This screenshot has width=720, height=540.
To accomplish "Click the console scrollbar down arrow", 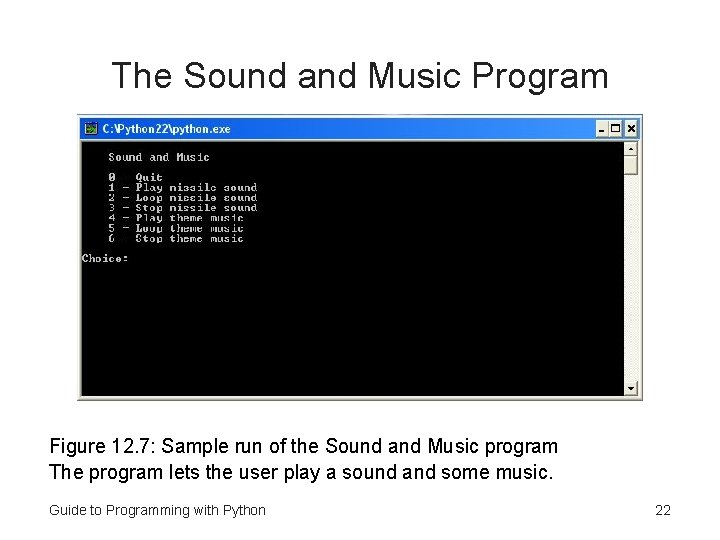I will (x=630, y=388).
